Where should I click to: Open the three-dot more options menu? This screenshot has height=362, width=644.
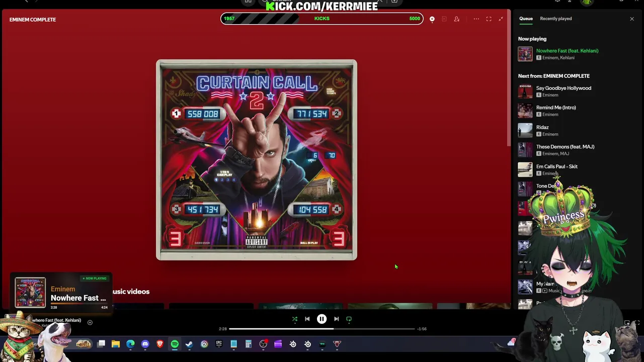476,19
